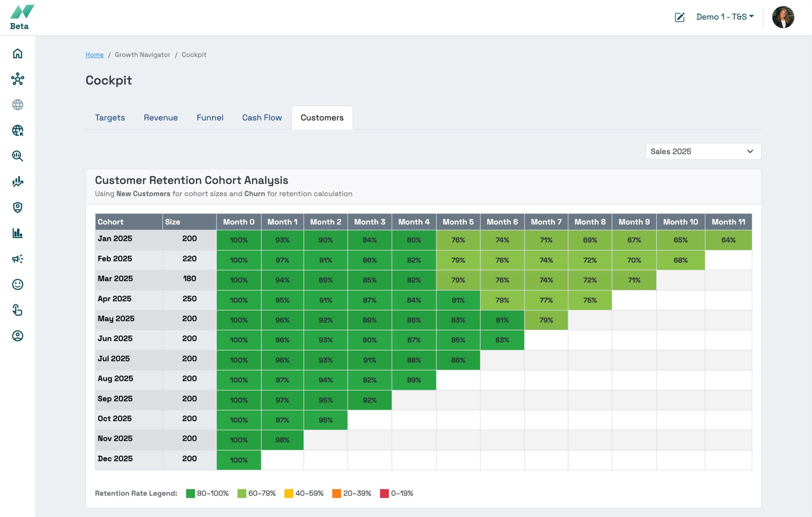Screen dimensions: 812x517
Task: Open the network nodes sidebar icon
Action: coord(17,79)
